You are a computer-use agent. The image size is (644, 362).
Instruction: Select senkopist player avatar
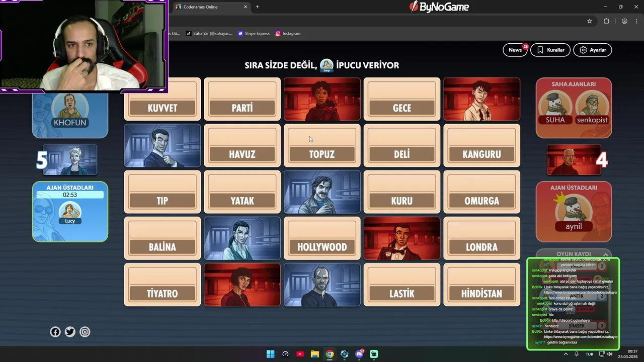[592, 106]
